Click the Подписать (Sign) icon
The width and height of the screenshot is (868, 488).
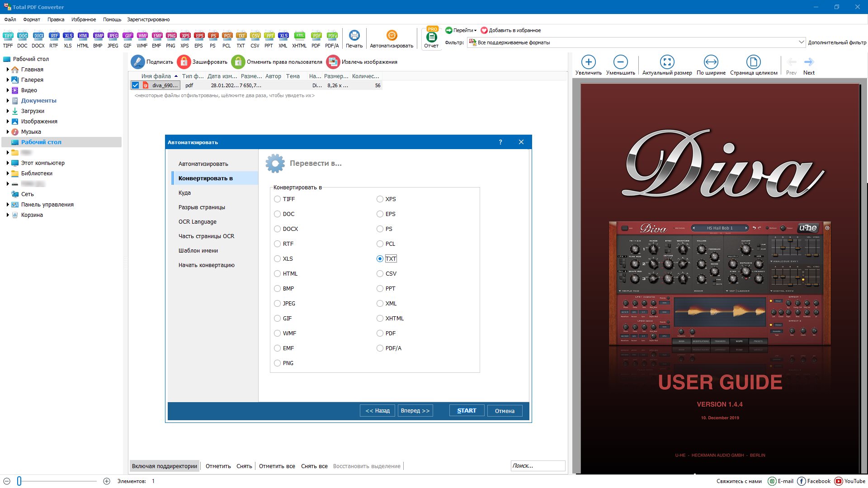point(138,62)
